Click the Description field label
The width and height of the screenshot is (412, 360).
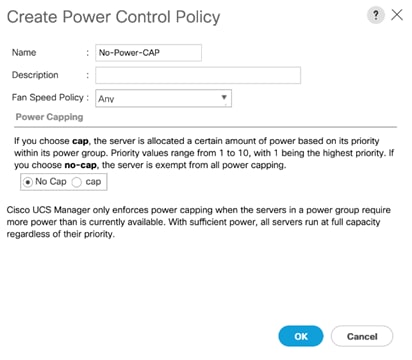coord(35,75)
